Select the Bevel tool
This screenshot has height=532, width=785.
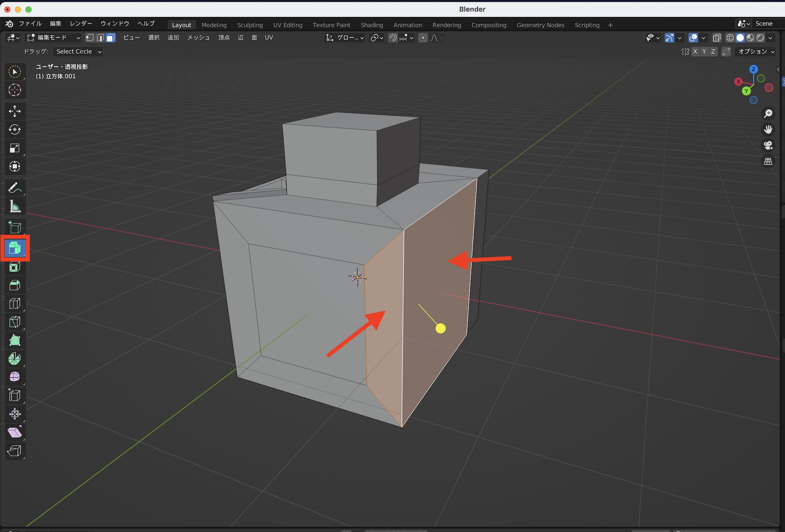coord(15,285)
